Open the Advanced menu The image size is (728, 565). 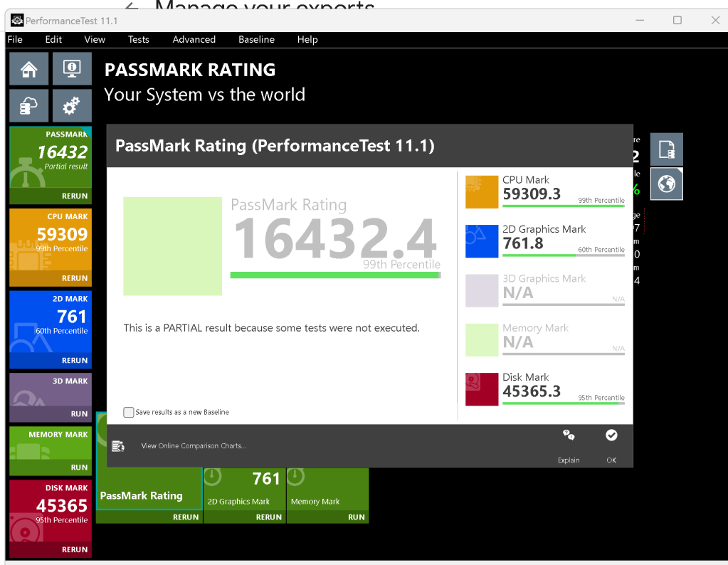pyautogui.click(x=194, y=39)
